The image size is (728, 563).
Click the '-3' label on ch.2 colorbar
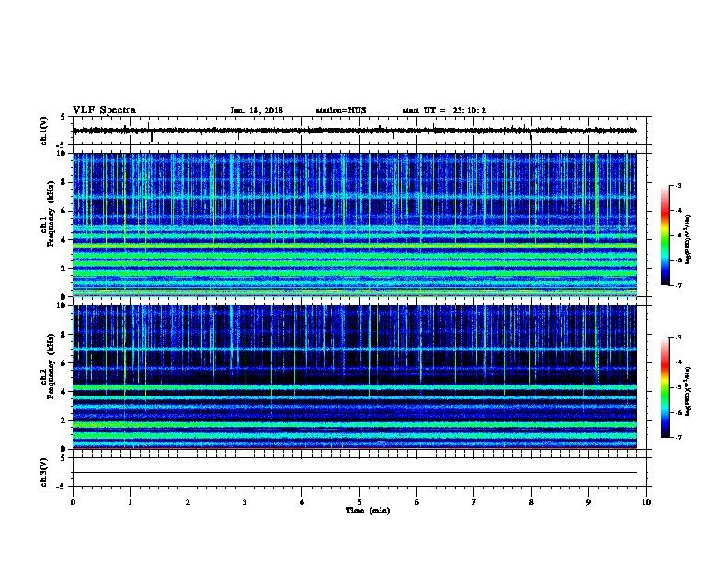[677, 338]
